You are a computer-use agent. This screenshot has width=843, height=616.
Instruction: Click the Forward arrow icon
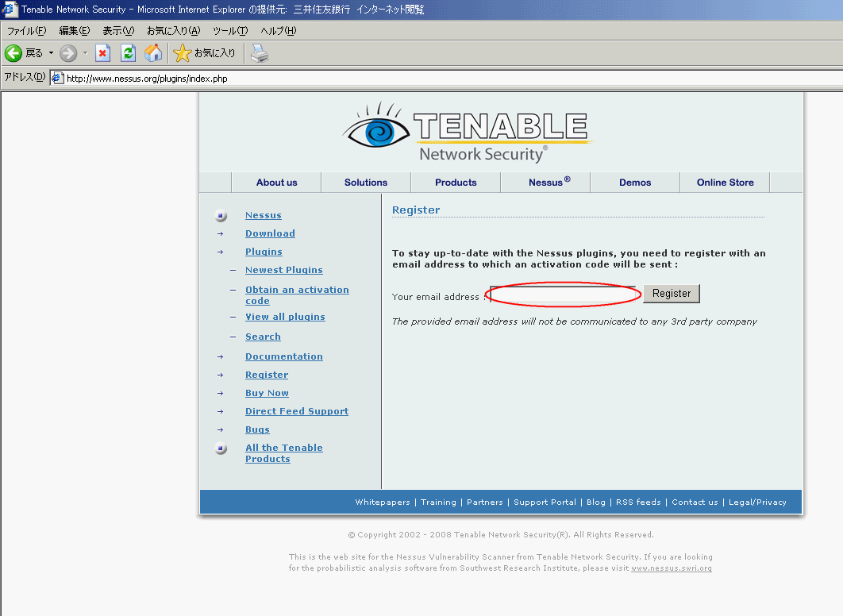pyautogui.click(x=68, y=53)
